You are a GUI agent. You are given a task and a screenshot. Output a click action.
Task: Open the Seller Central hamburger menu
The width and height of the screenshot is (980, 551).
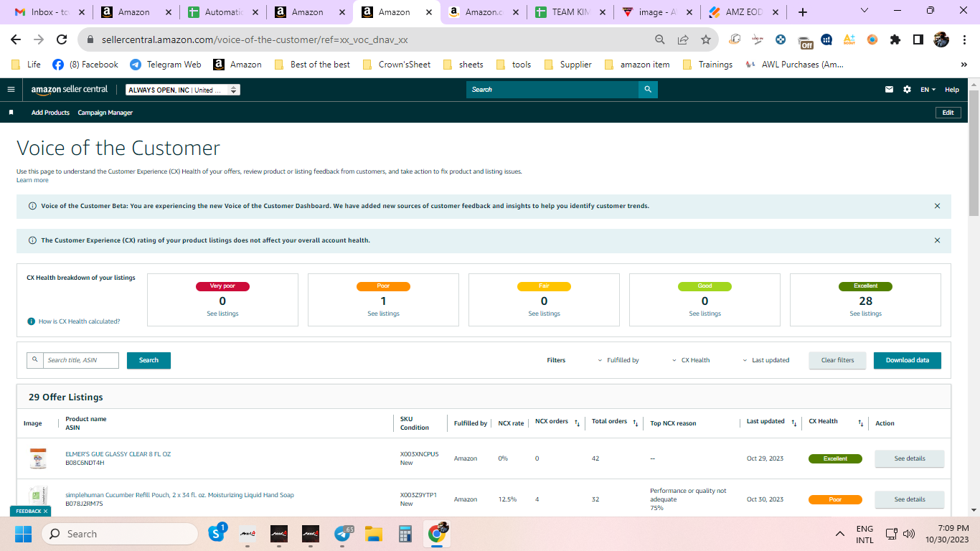click(11, 90)
